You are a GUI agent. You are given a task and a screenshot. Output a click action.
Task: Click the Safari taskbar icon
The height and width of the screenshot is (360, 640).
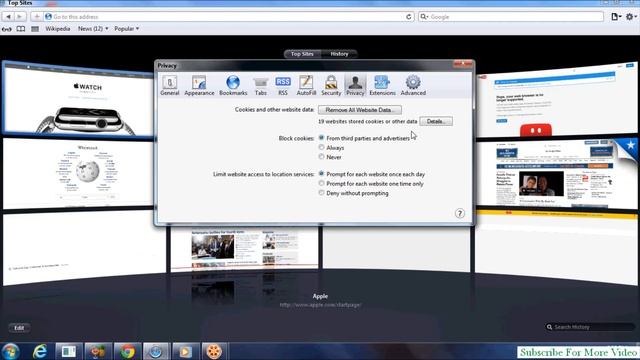point(156,351)
